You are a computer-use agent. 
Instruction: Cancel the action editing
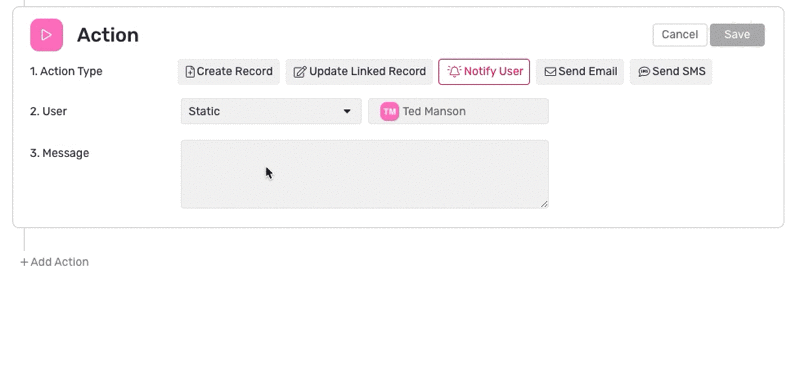(680, 35)
